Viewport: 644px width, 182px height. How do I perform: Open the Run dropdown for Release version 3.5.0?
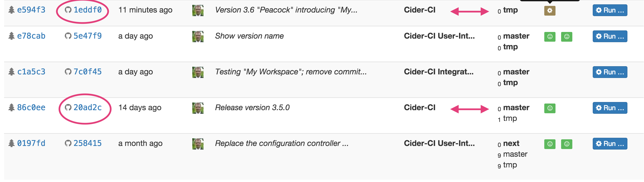(610, 108)
